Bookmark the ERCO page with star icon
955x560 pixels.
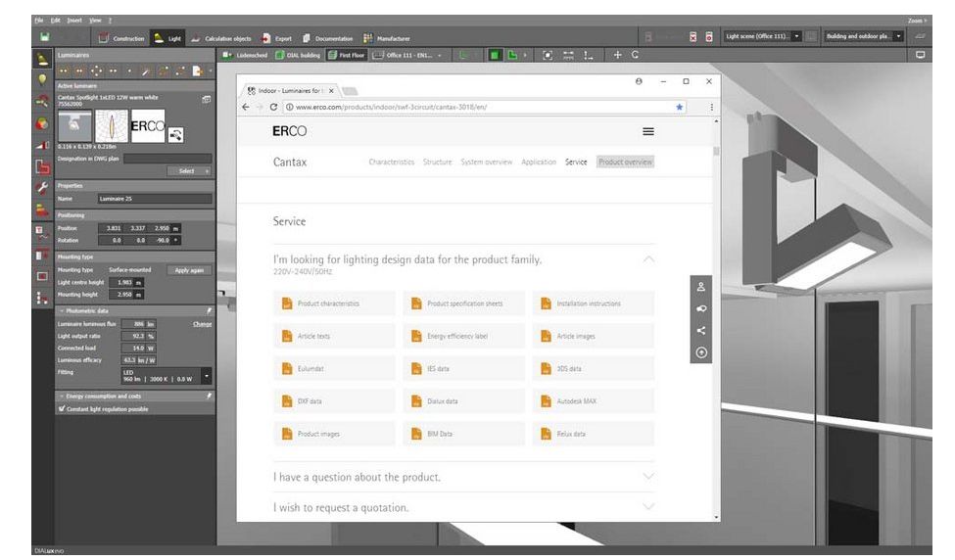point(679,107)
